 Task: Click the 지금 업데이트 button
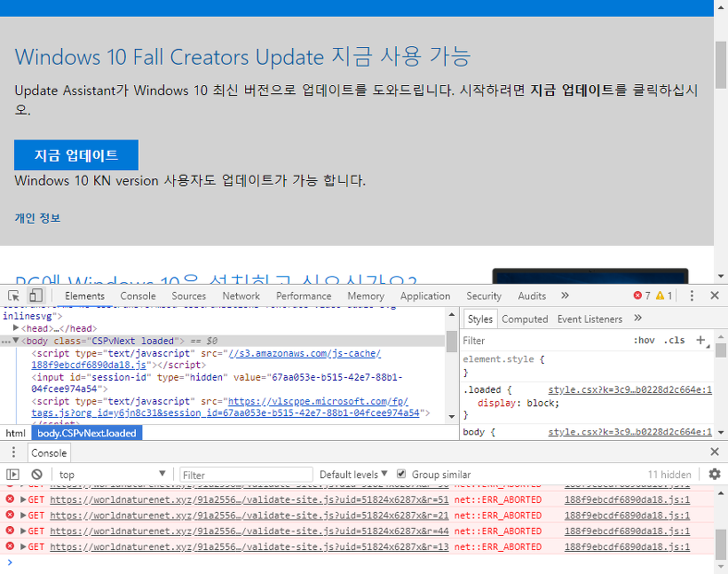[75, 154]
